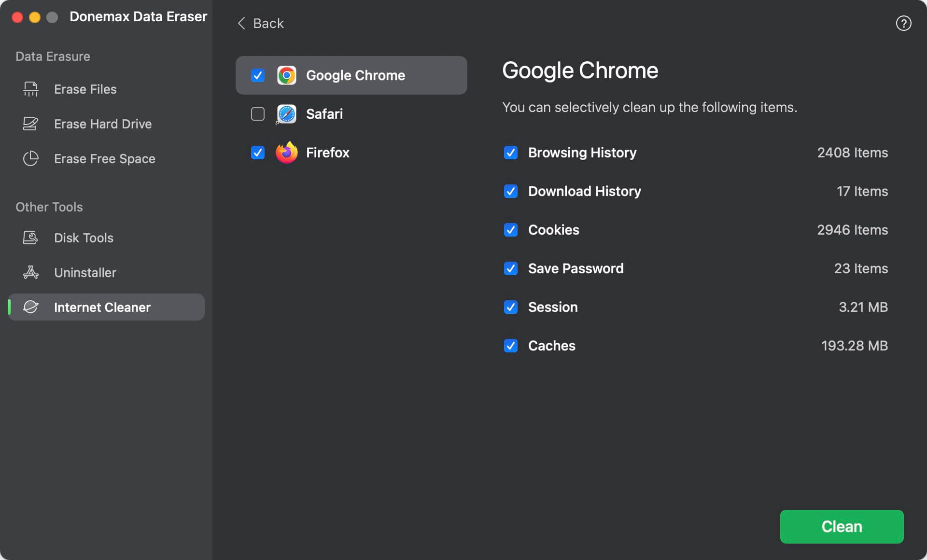Click the Donemax Data Eraser title
This screenshot has height=560, width=927.
(138, 16)
